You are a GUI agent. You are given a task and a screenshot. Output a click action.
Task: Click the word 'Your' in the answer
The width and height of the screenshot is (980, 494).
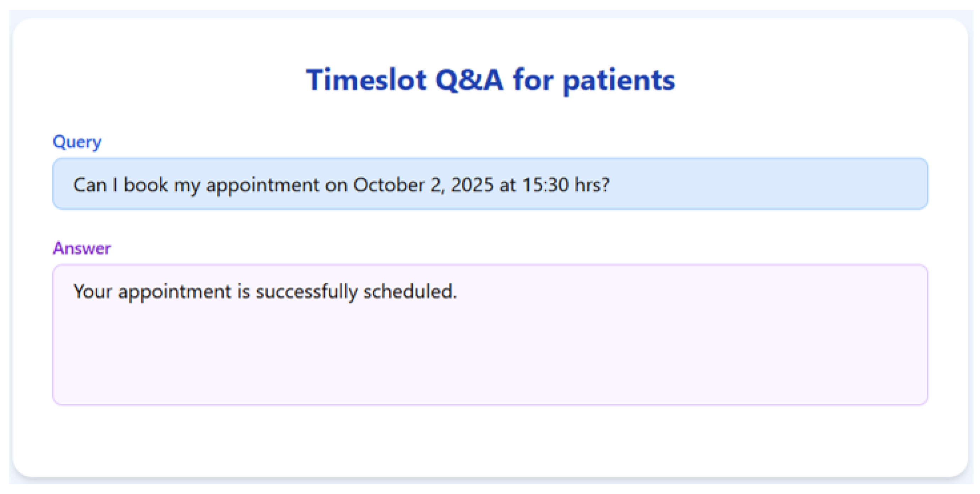coord(92,292)
